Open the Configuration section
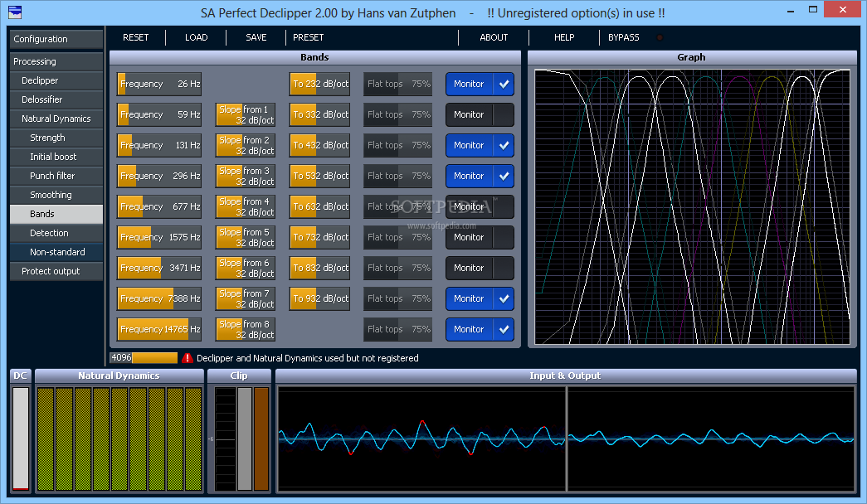Screen dimensions: 867x504 point(56,39)
